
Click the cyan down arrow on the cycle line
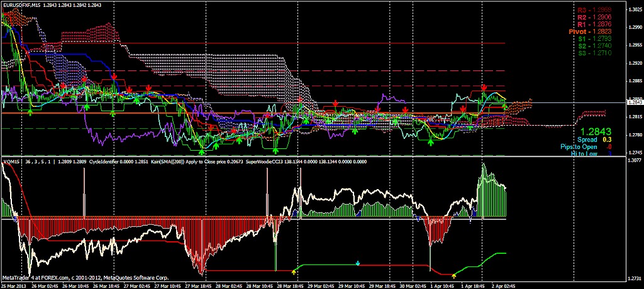coord(358,263)
